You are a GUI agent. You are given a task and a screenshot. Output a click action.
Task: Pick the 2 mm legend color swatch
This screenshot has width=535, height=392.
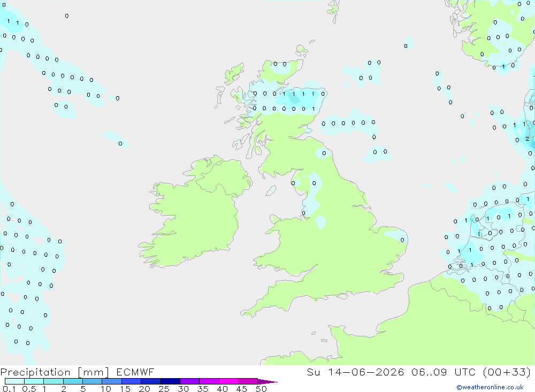point(73,381)
